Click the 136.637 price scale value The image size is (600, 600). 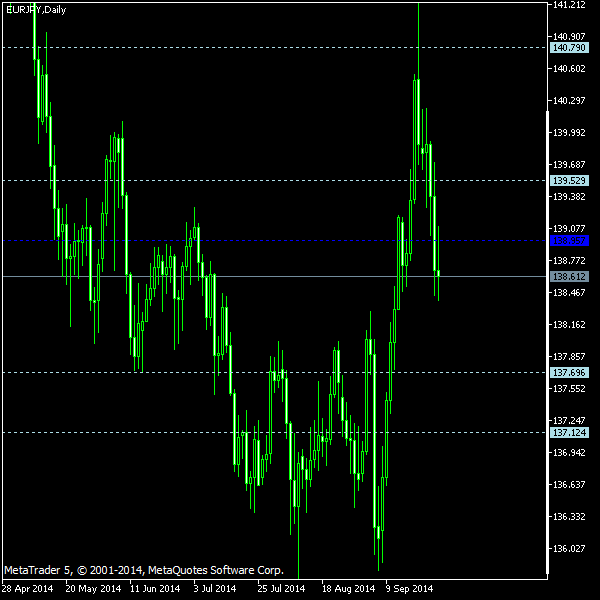click(x=569, y=484)
